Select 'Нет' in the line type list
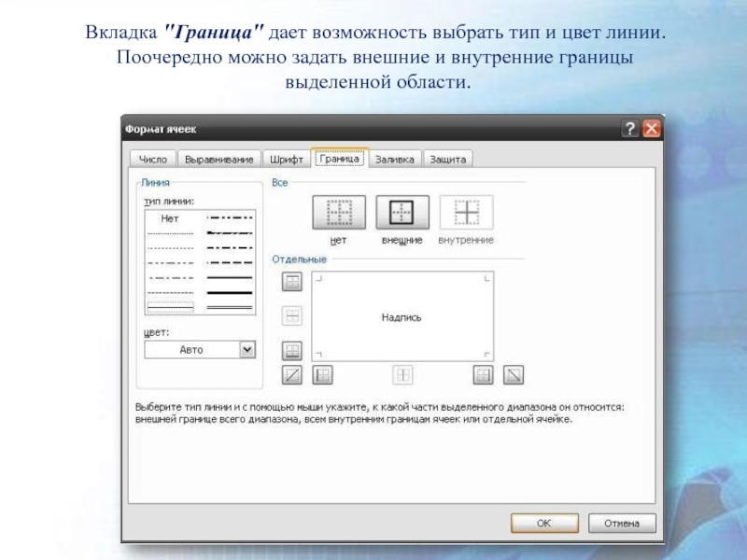 (x=170, y=218)
